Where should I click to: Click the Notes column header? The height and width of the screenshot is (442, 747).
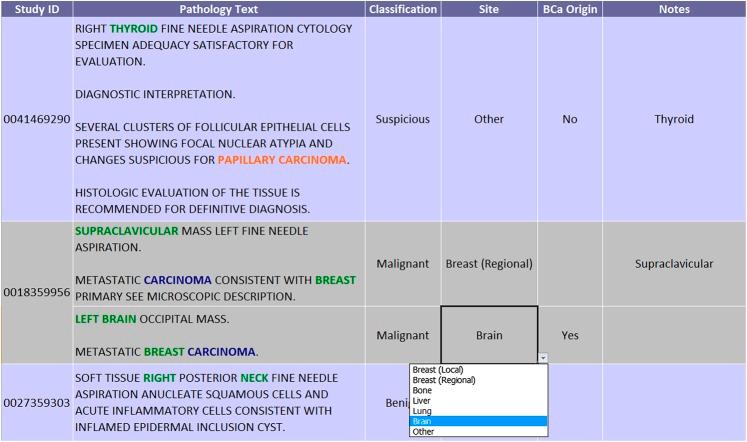pyautogui.click(x=674, y=9)
